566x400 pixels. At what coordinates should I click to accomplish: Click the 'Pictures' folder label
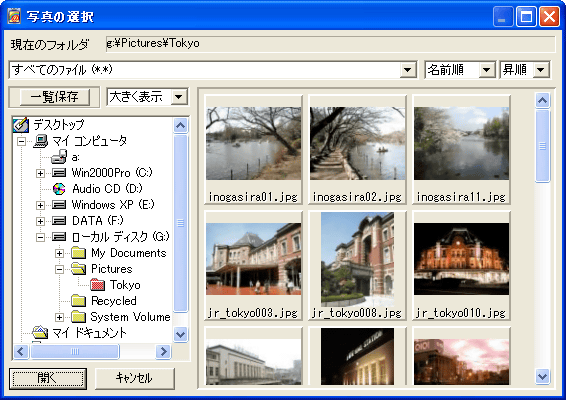click(112, 269)
